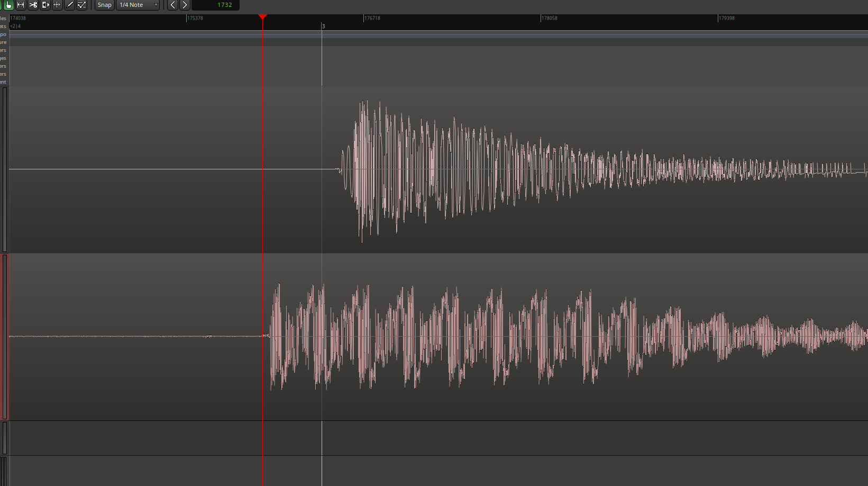Viewport: 868px width, 486px height.
Task: Nudge backward with left arrow button
Action: (x=172, y=5)
